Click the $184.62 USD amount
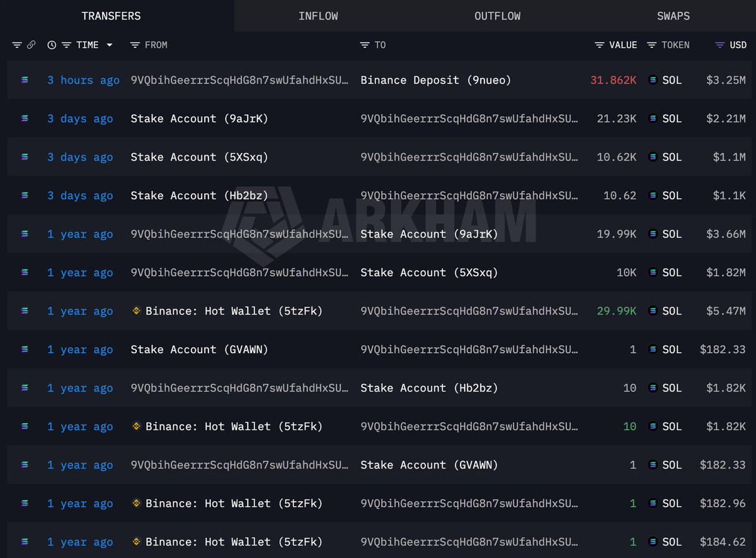 tap(723, 542)
